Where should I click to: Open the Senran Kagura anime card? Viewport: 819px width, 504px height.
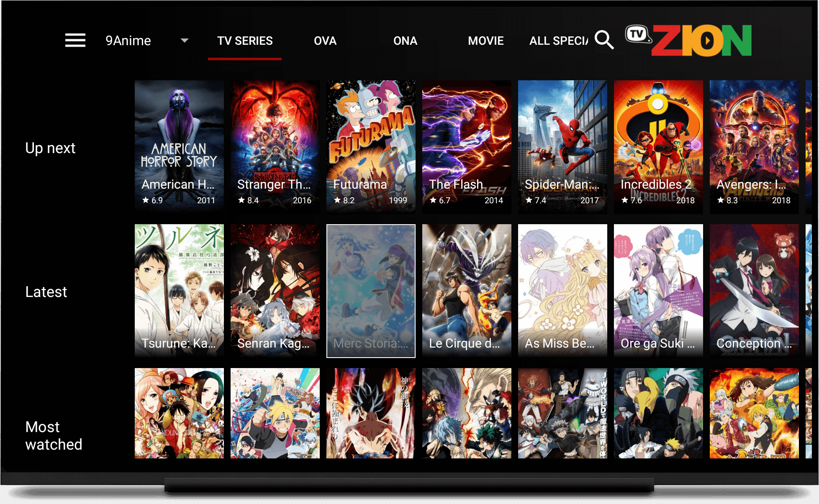click(x=275, y=291)
